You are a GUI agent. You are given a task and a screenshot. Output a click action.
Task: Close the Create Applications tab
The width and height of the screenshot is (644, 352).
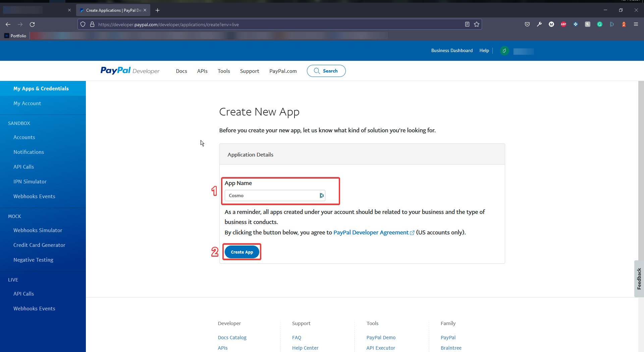tap(145, 10)
